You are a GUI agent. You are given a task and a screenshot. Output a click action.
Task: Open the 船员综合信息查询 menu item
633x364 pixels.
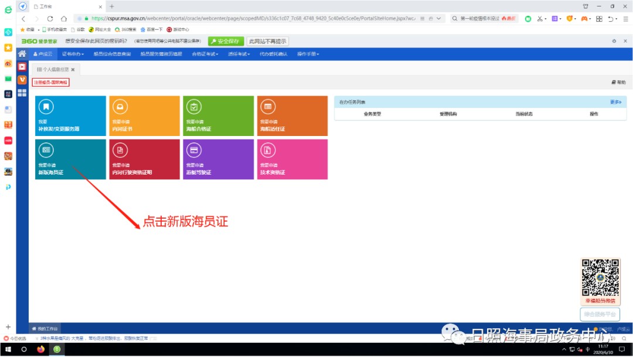tap(112, 54)
